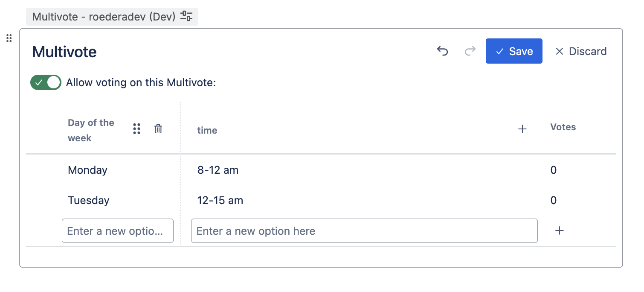Click the Day of the week new option field

[x=117, y=231]
